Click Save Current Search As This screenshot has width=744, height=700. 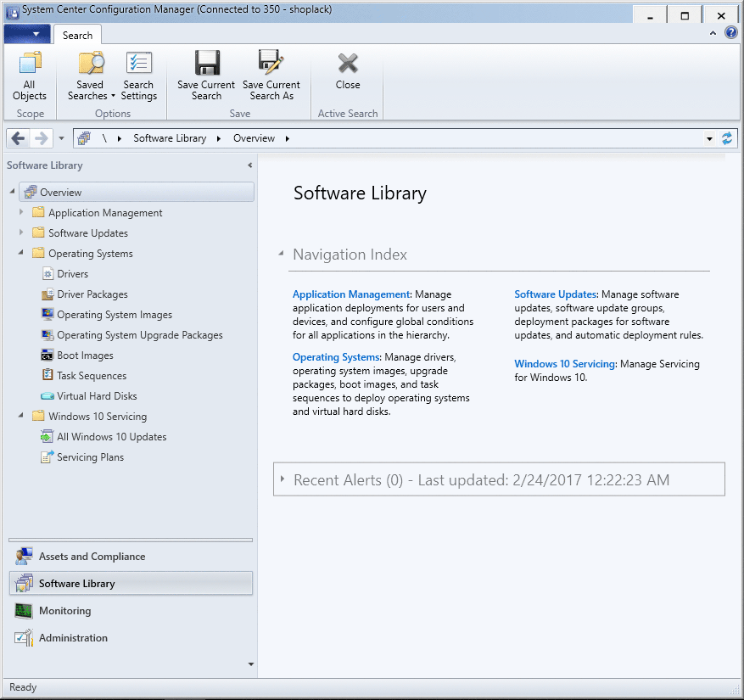pos(271,76)
